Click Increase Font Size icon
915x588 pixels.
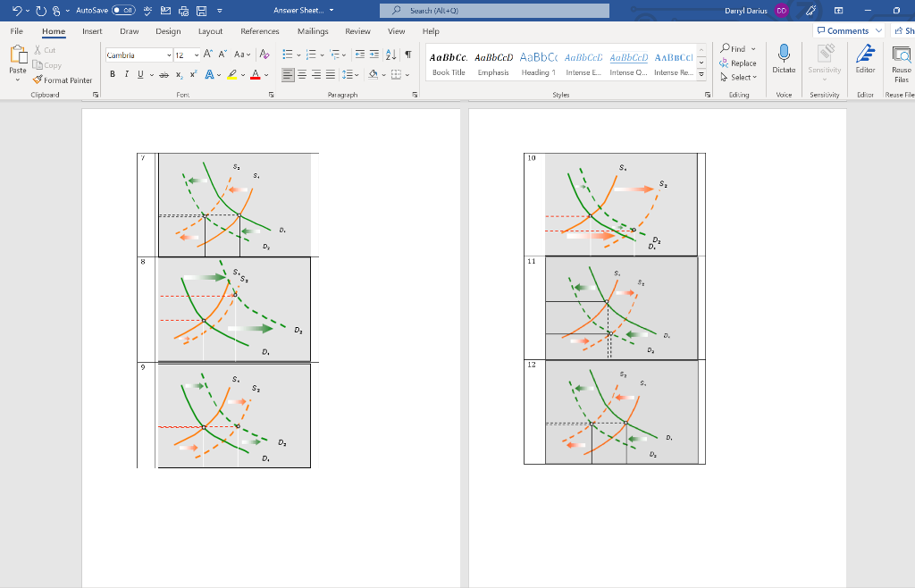point(207,55)
